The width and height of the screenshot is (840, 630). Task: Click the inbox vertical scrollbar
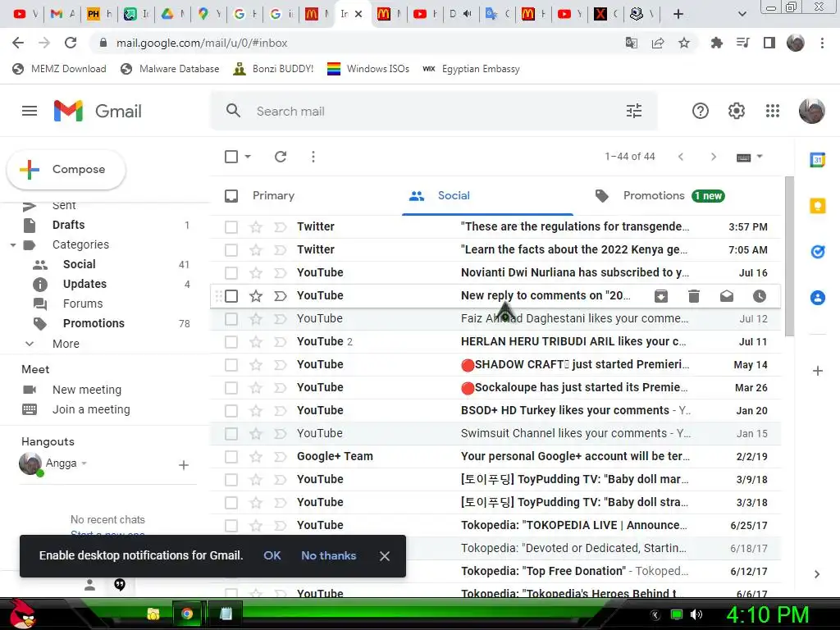(x=789, y=257)
